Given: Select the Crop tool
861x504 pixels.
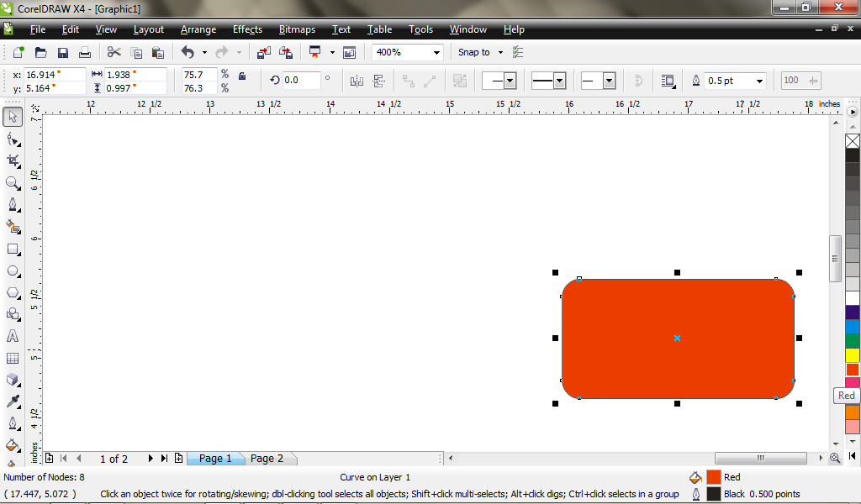Looking at the screenshot, I should [x=13, y=160].
